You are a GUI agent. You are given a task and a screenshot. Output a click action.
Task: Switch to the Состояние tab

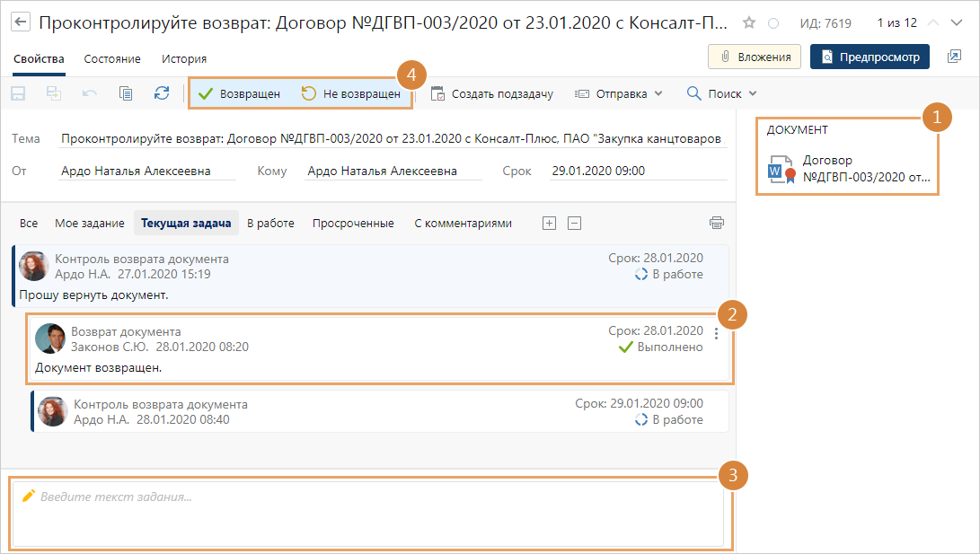(x=112, y=58)
